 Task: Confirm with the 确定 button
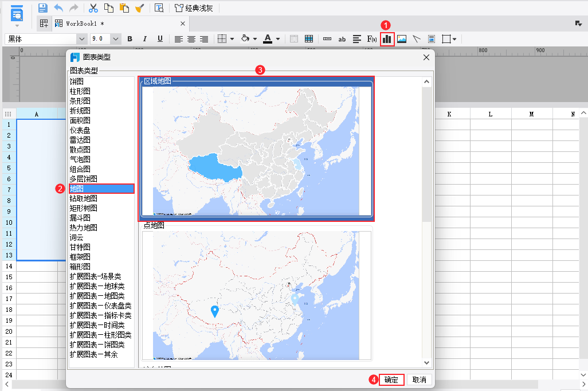pos(391,380)
